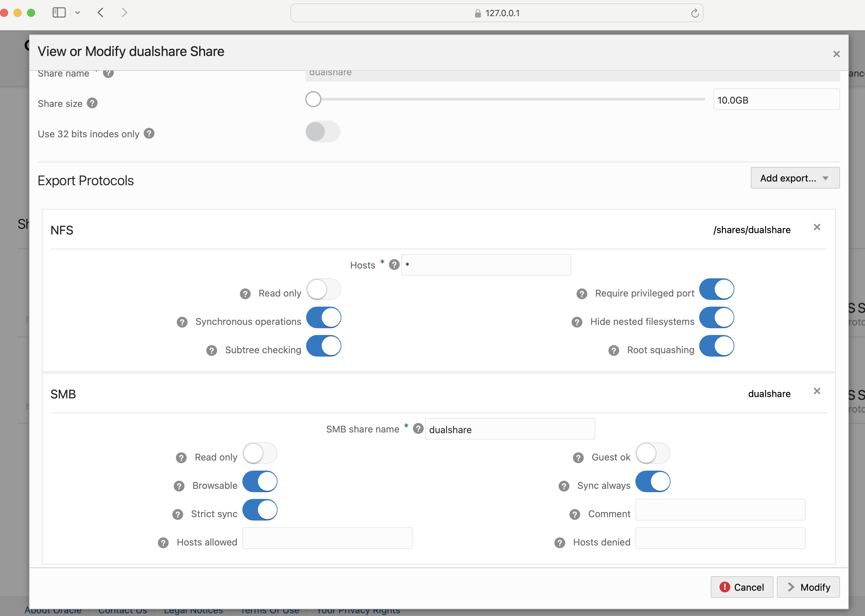Click help icon beside NFS Hosts field

[394, 265]
